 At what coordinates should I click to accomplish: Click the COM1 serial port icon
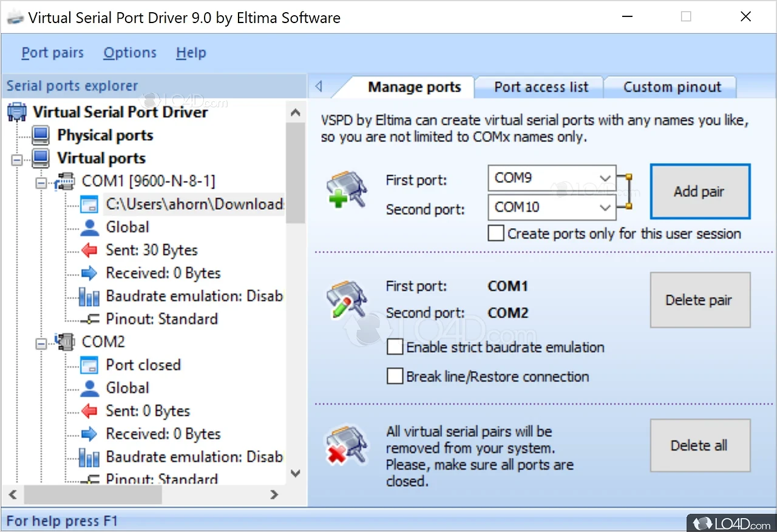(65, 181)
